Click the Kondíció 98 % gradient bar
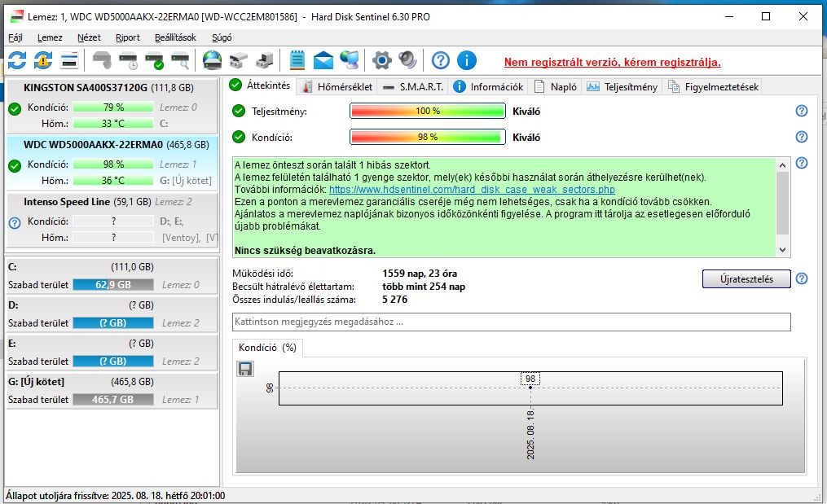827x504 pixels. click(427, 137)
